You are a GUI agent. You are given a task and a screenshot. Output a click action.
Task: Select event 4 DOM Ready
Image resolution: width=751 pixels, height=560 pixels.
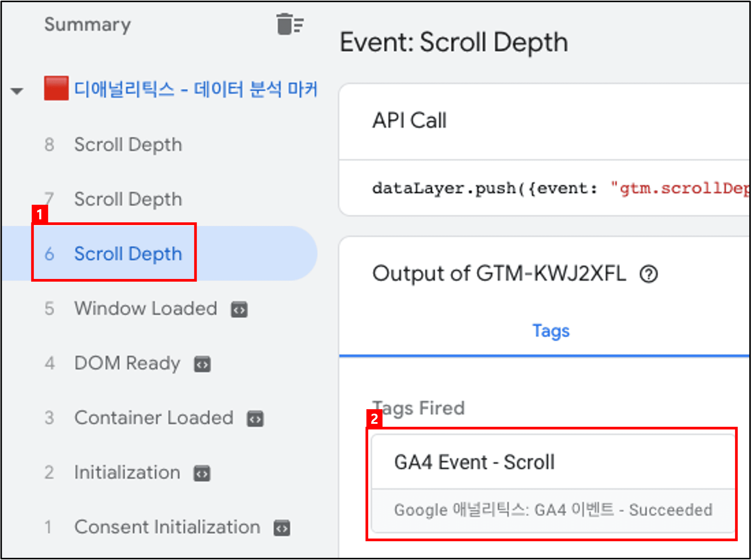[159, 363]
